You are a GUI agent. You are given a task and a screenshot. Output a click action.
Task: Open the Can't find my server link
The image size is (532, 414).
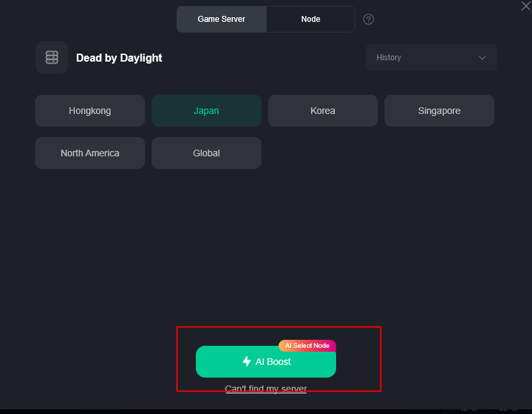click(265, 389)
